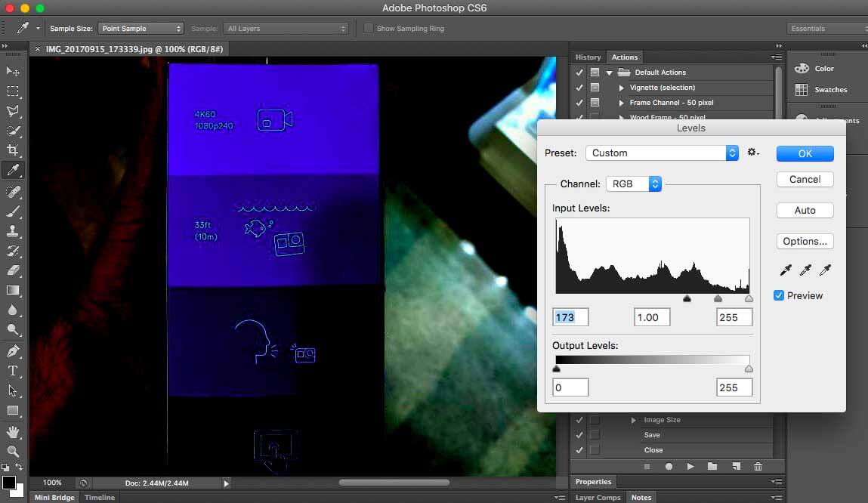
Task: Begin recording an action
Action: [x=669, y=467]
